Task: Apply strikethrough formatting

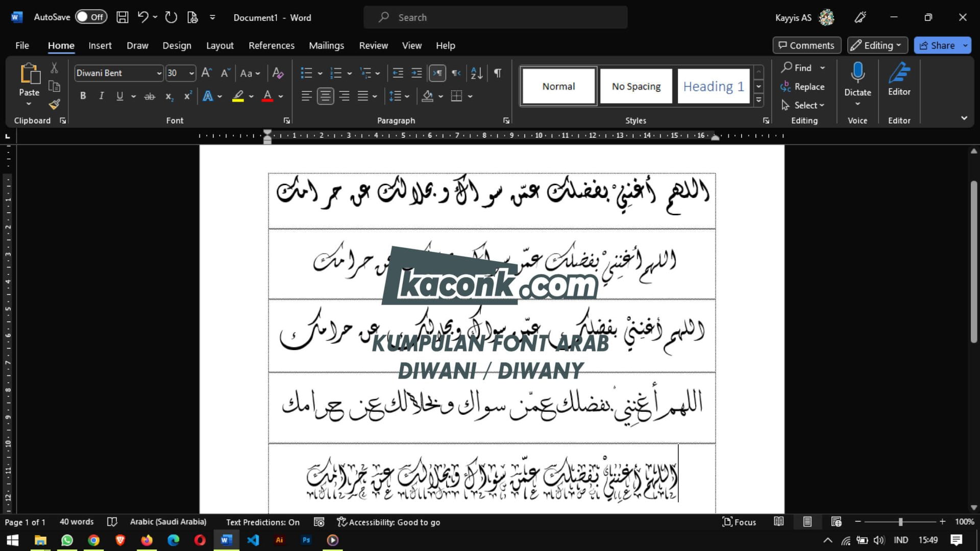Action: 150,96
